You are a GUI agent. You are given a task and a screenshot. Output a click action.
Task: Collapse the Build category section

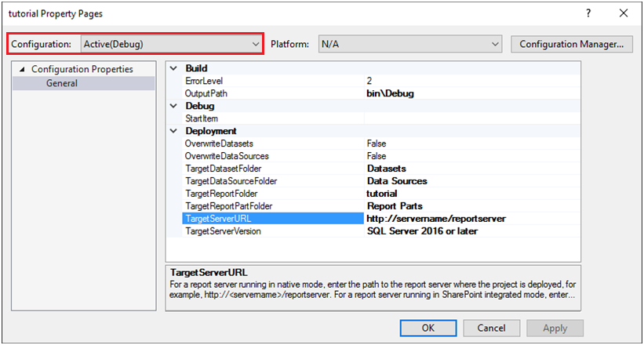pyautogui.click(x=174, y=68)
